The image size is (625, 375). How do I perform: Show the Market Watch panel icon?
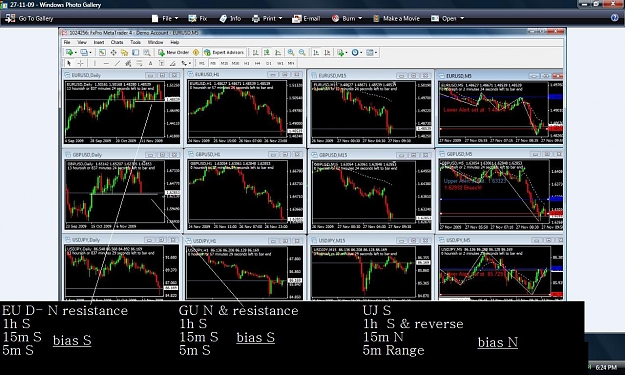pyautogui.click(x=102, y=52)
